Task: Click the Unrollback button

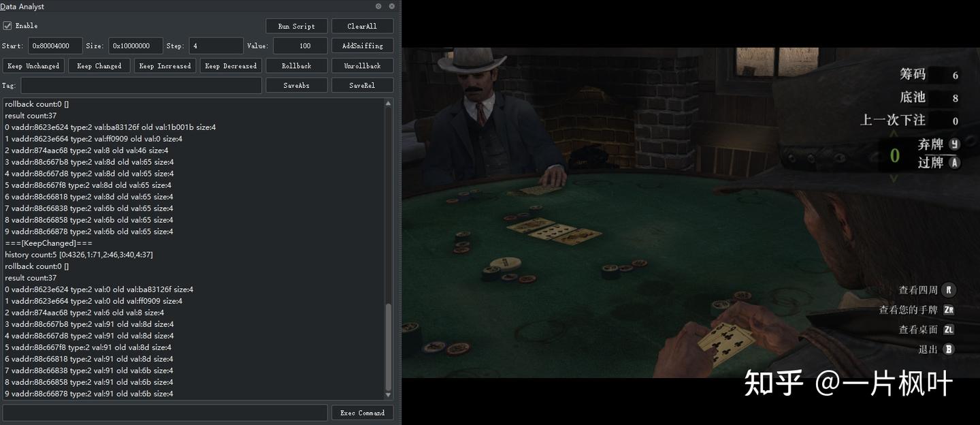Action: (362, 66)
